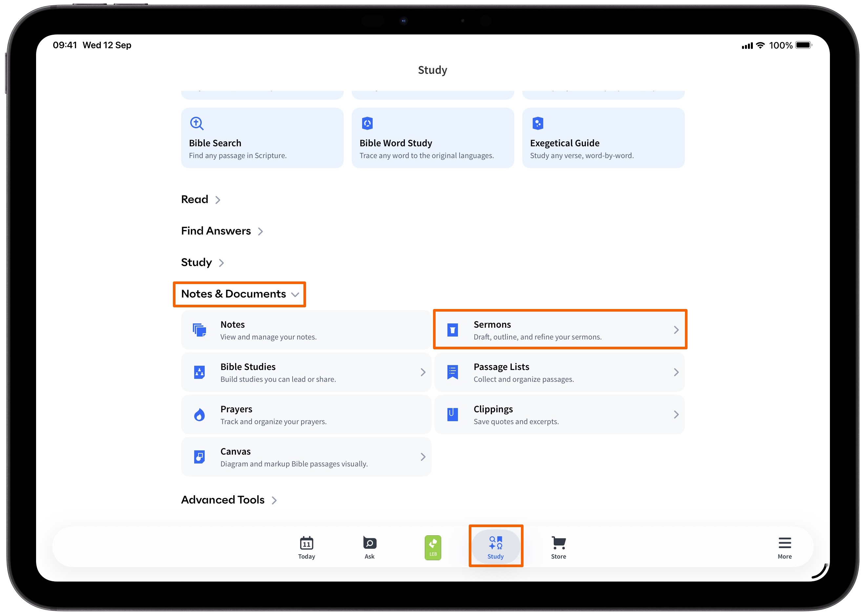Tap the Notes stacked-pages icon
The height and width of the screenshot is (616, 866).
199,330
